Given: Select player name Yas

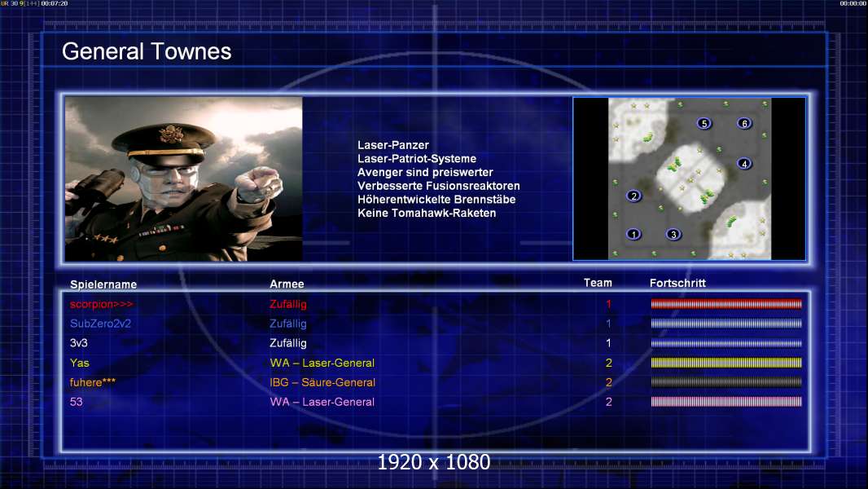Looking at the screenshot, I should coord(79,363).
